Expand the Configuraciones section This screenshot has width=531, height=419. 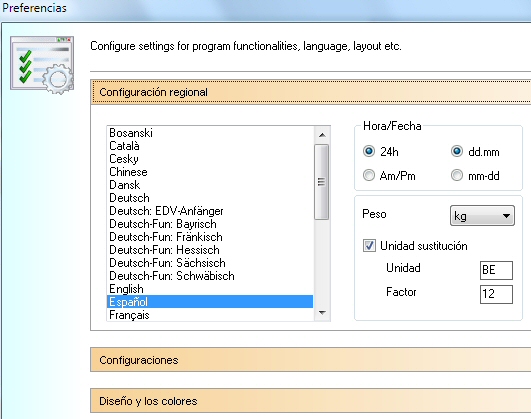[311, 359]
